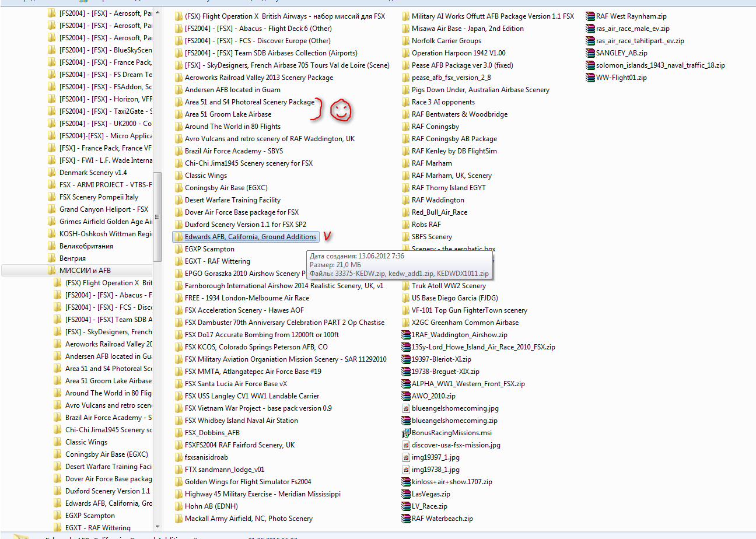Click the archive icon of 19397-Bleriot-XI.zip
This screenshot has width=756, height=539.
tap(406, 359)
